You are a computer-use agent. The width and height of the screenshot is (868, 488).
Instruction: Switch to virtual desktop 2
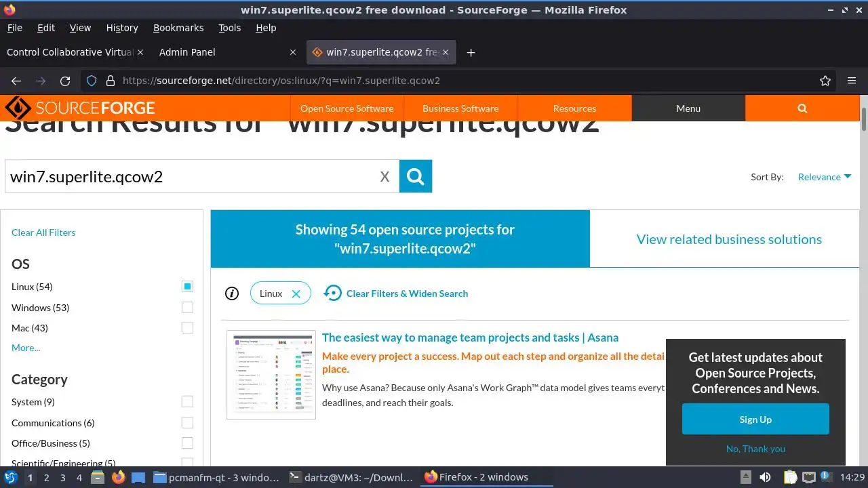coord(46,477)
